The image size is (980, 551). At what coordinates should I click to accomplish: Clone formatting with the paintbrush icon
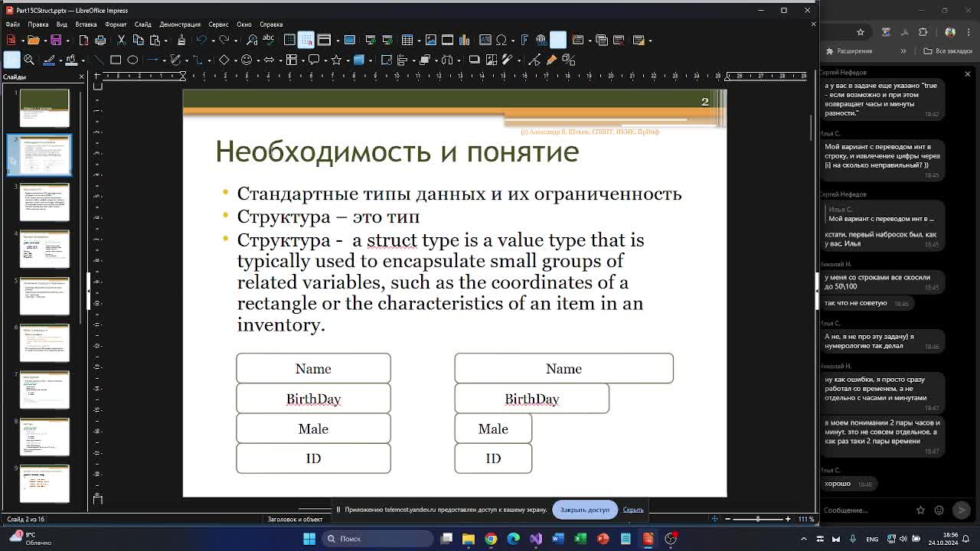pyautogui.click(x=181, y=40)
